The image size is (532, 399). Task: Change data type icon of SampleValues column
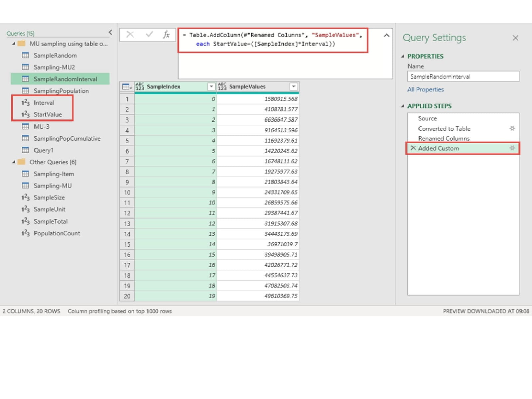click(222, 86)
